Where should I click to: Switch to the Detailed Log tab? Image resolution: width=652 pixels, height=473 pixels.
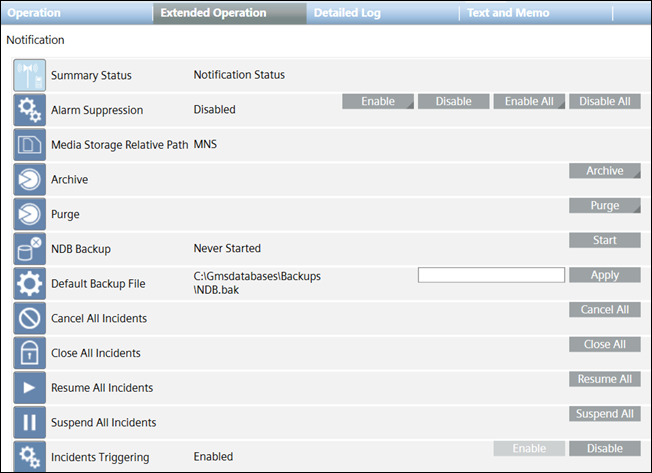(346, 13)
